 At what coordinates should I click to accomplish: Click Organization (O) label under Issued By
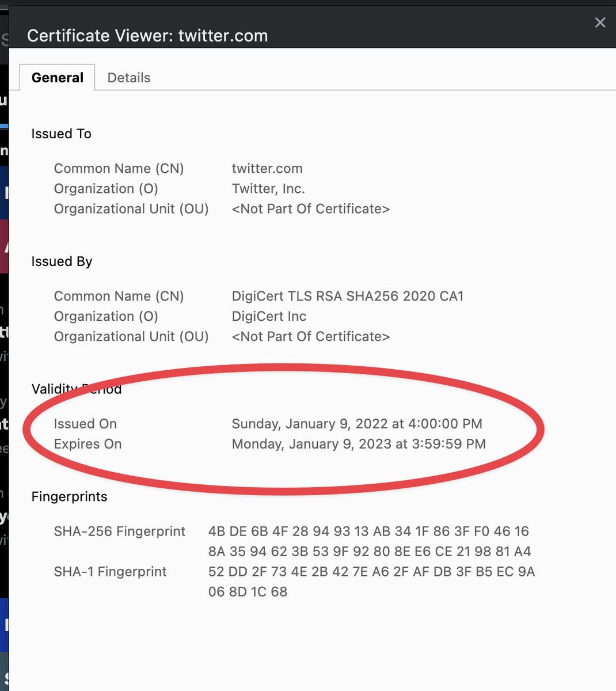(106, 316)
